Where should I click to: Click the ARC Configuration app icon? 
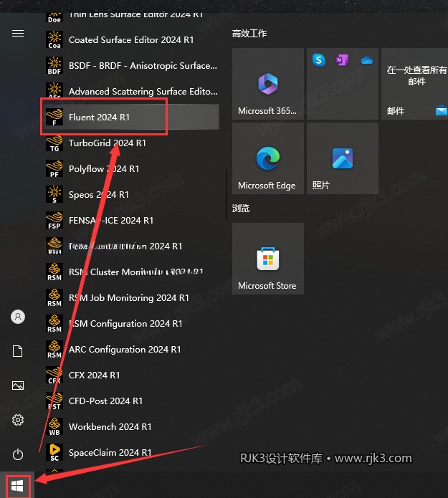[x=54, y=349]
